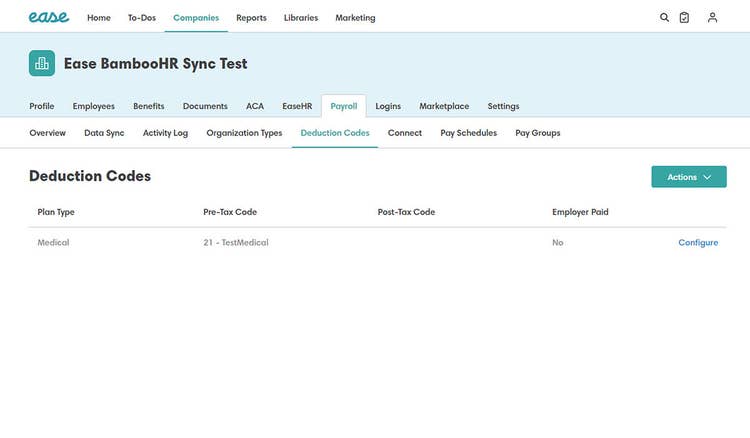
Task: Click the Pre-Tax Code column header
Action: pos(230,212)
